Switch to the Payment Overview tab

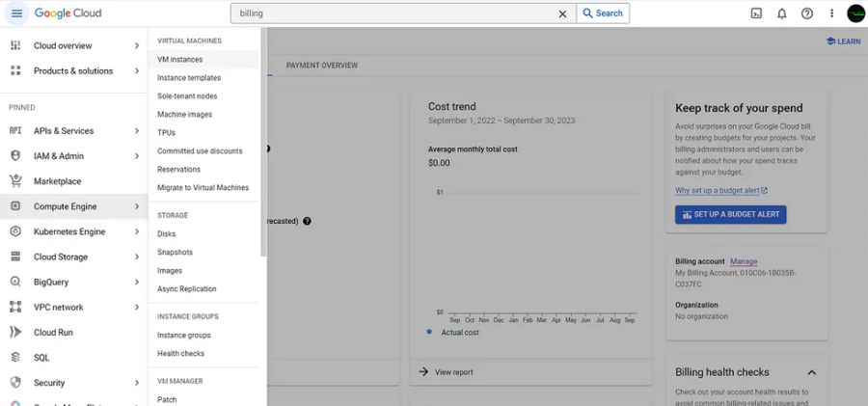321,66
